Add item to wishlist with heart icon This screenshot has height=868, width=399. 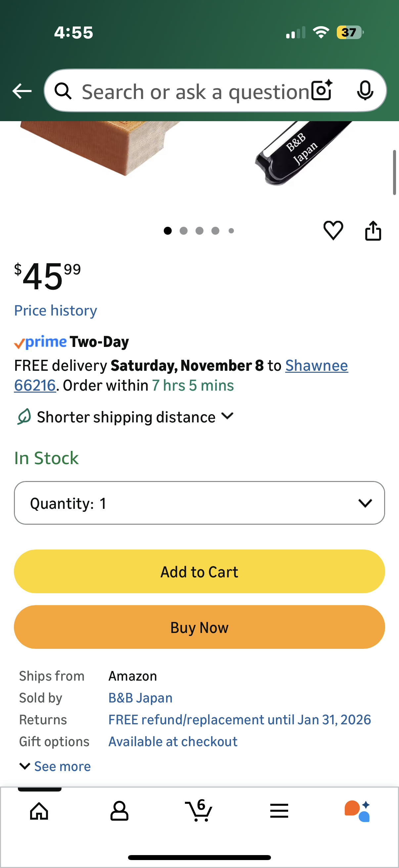333,231
